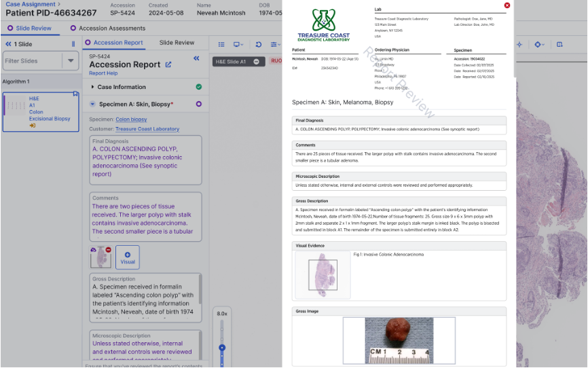Add a Visual evidence button
Screen dimensions: 588x368
pyautogui.click(x=128, y=257)
